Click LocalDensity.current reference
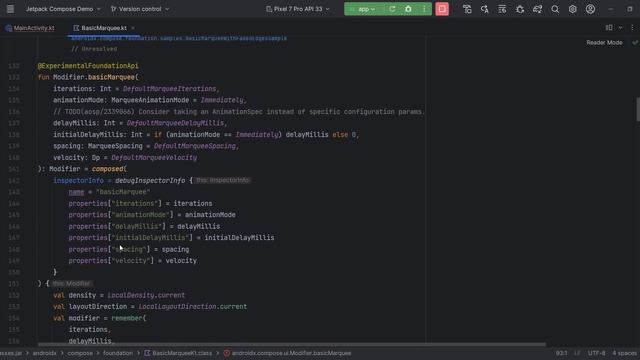Viewport: 640px width, 360px height. [x=146, y=295]
